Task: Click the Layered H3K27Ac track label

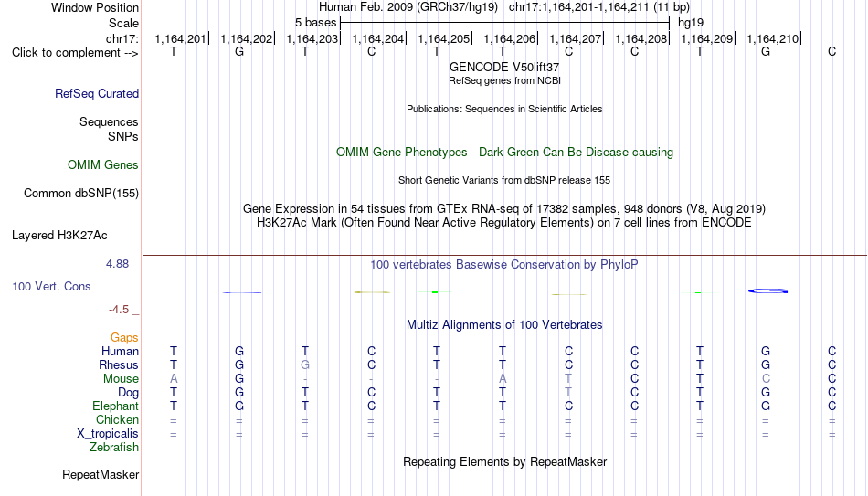Action: [x=59, y=236]
